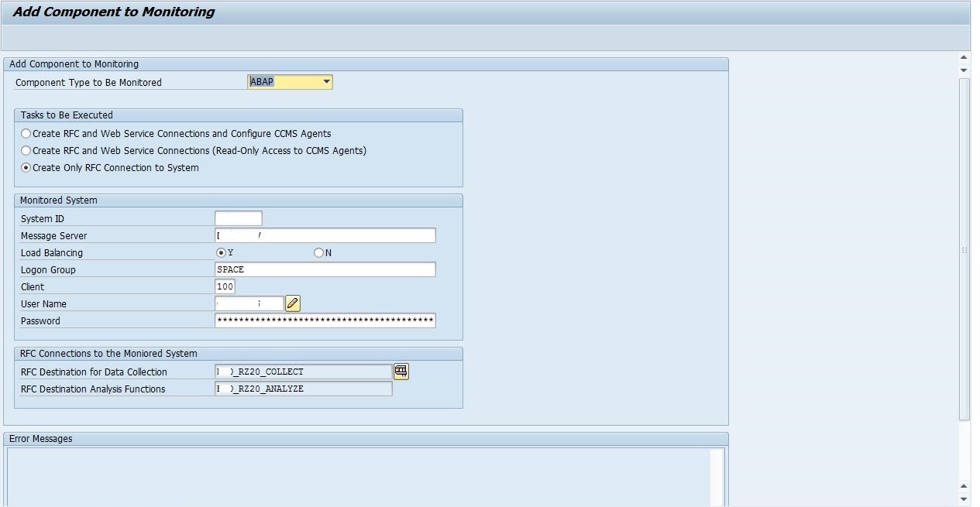Set Load Balancing to N
Screen dimensions: 980x507
pos(318,252)
